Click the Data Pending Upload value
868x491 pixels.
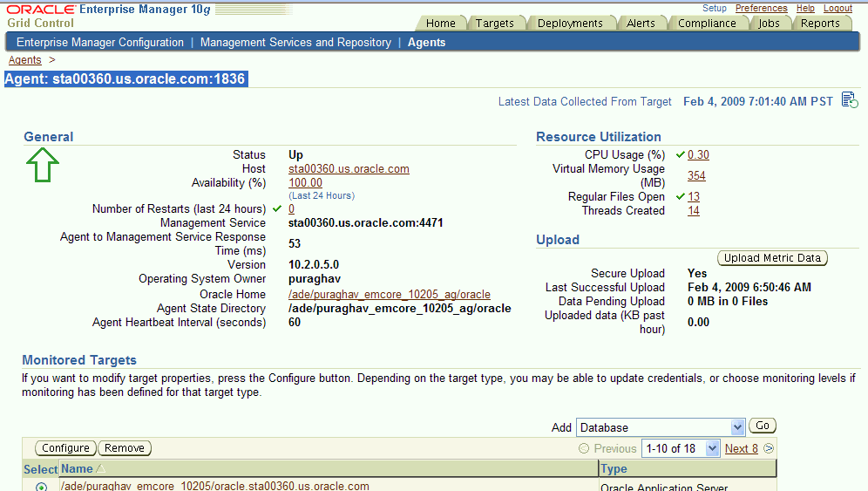[x=728, y=301]
